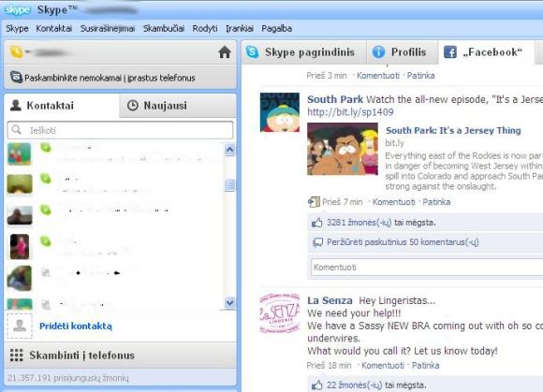This screenshot has height=392, width=543.
Task: Select the contact with green-yellow avatar
Action: [x=20, y=183]
